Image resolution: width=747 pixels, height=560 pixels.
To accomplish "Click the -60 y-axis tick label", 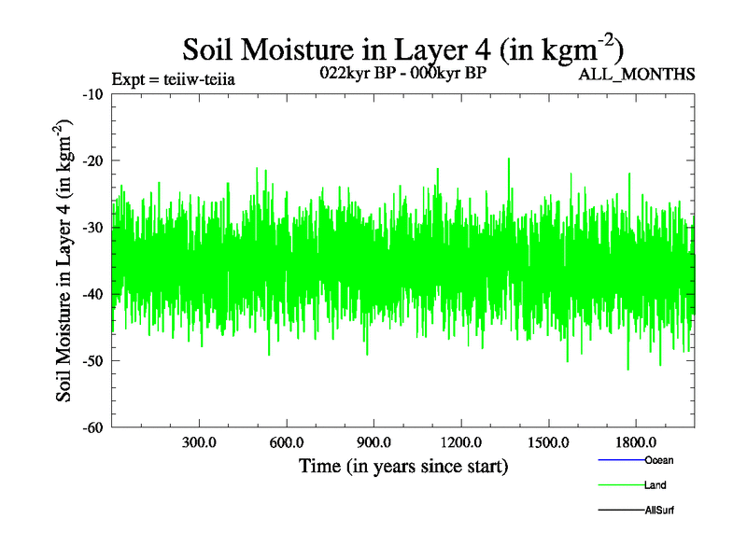I will [93, 427].
